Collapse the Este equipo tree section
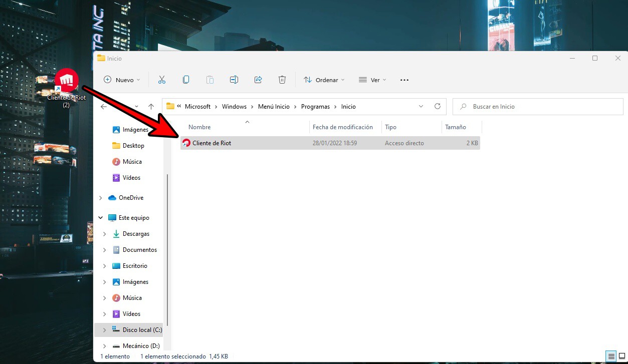 click(100, 217)
